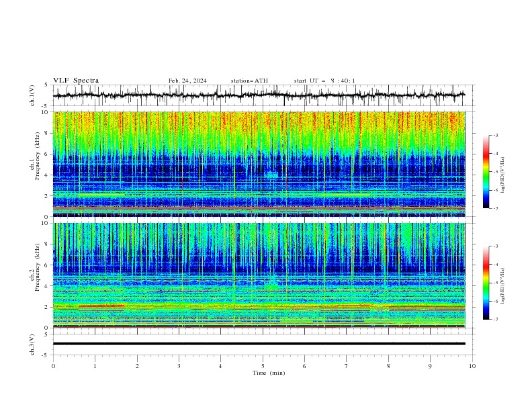
Task: Click the ch.1 spectrogram "2" kHz tick label
Action: pyautogui.click(x=48, y=196)
